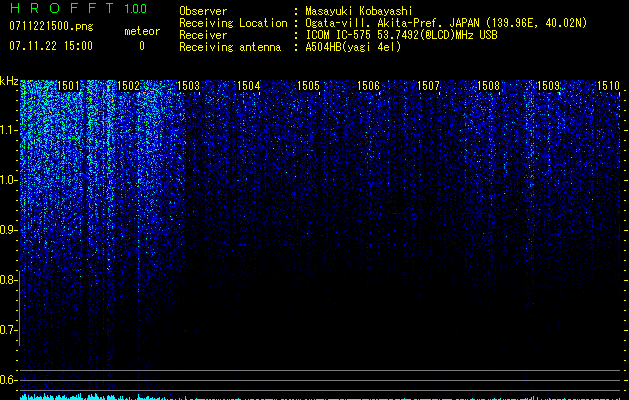This screenshot has height=400, width=629.
Task: Click the 1.1 frequency axis label
Action: [9, 130]
